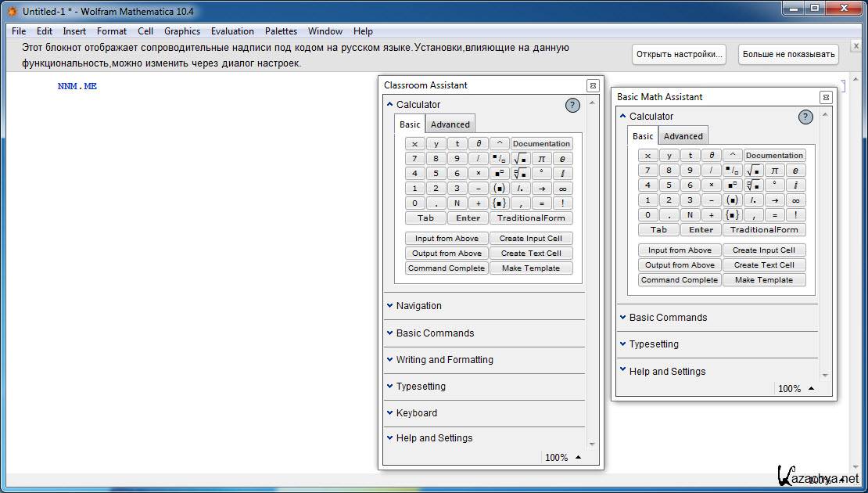Screen dimensions: 868x493
Task: Insert curly braces template in Classroom Assistant
Action: pyautogui.click(x=500, y=203)
